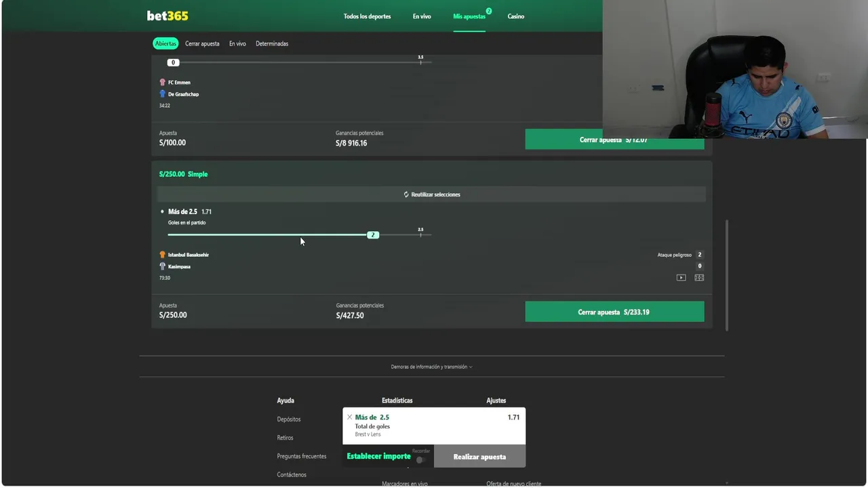This screenshot has width=868, height=488.
Task: Select the Abiertas filter
Action: (165, 43)
